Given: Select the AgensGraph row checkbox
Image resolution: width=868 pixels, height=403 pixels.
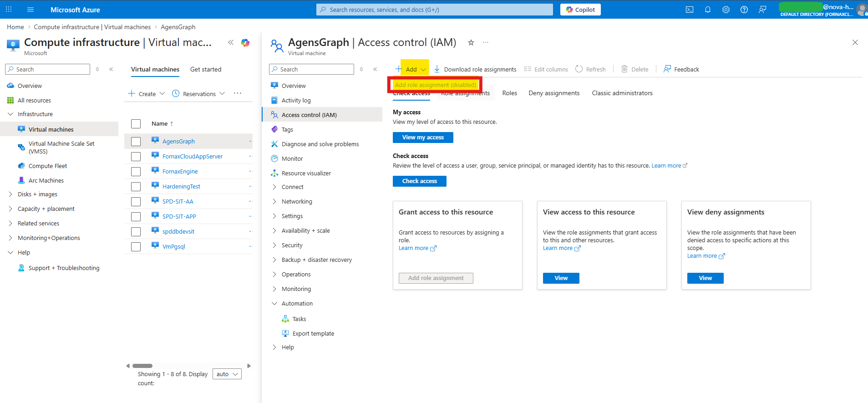Looking at the screenshot, I should [136, 142].
